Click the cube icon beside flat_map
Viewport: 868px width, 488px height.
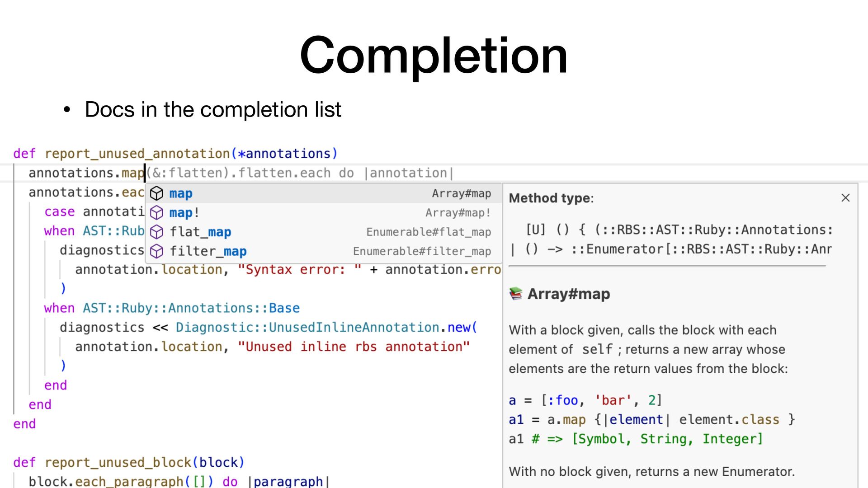[156, 232]
